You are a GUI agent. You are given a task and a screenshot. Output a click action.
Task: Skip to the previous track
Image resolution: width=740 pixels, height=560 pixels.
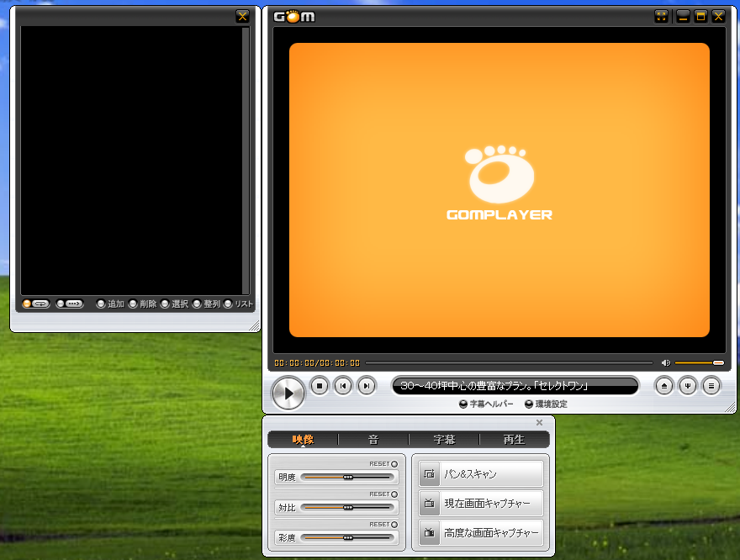point(343,386)
